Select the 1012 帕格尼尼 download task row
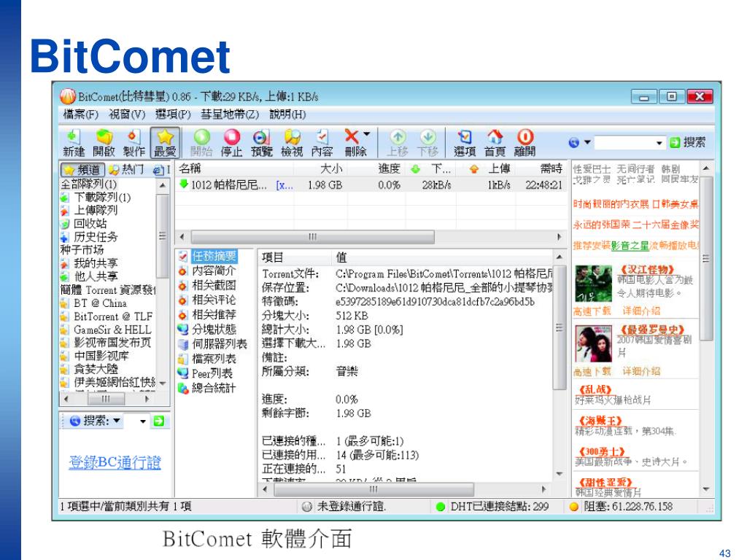The image size is (747, 560). pyautogui.click(x=371, y=184)
